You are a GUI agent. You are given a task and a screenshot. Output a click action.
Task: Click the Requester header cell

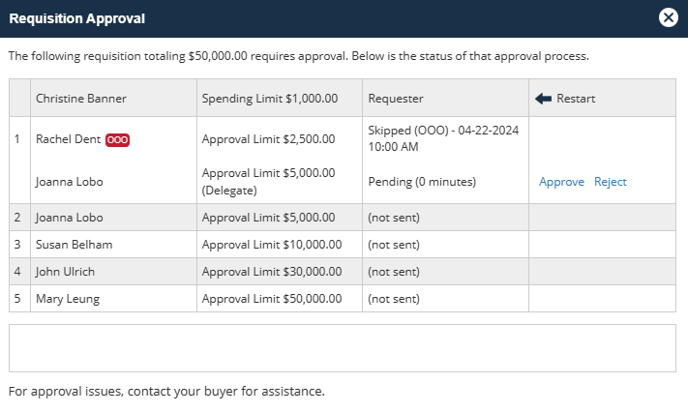(x=445, y=98)
